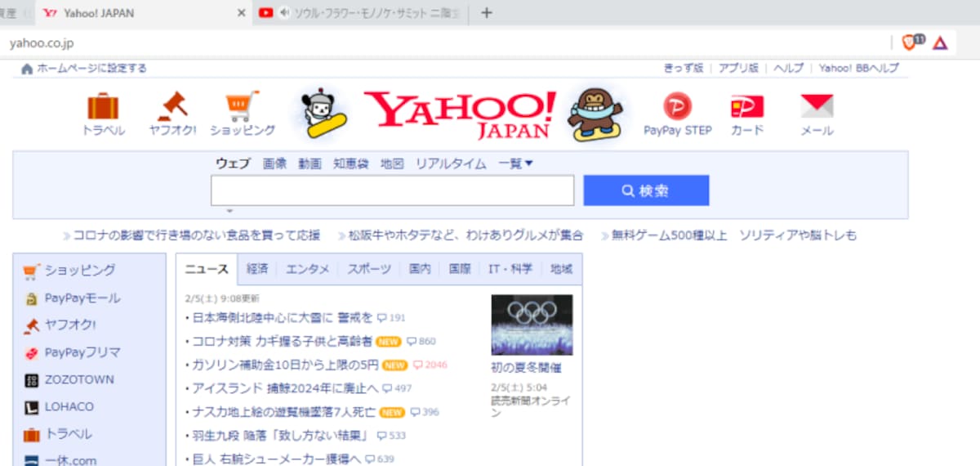Click the ZOZOTOWN sidebar icon
The width and height of the screenshot is (980, 466).
click(31, 380)
